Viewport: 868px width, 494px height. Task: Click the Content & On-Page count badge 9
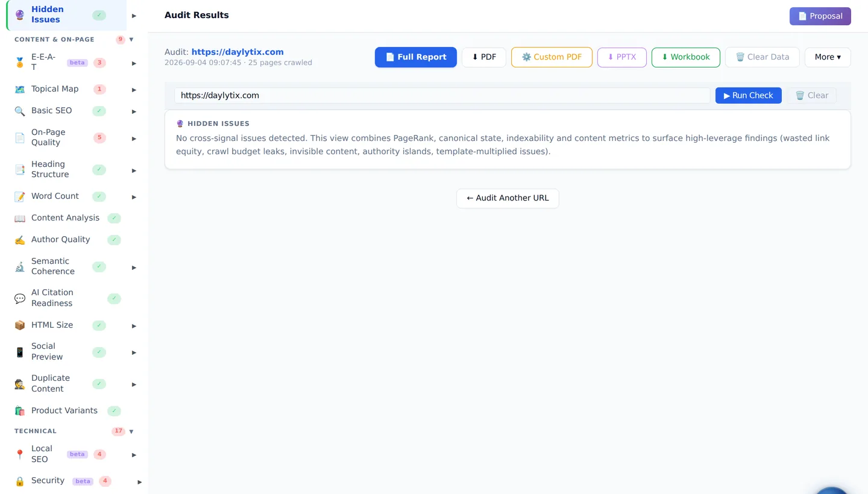[121, 40]
